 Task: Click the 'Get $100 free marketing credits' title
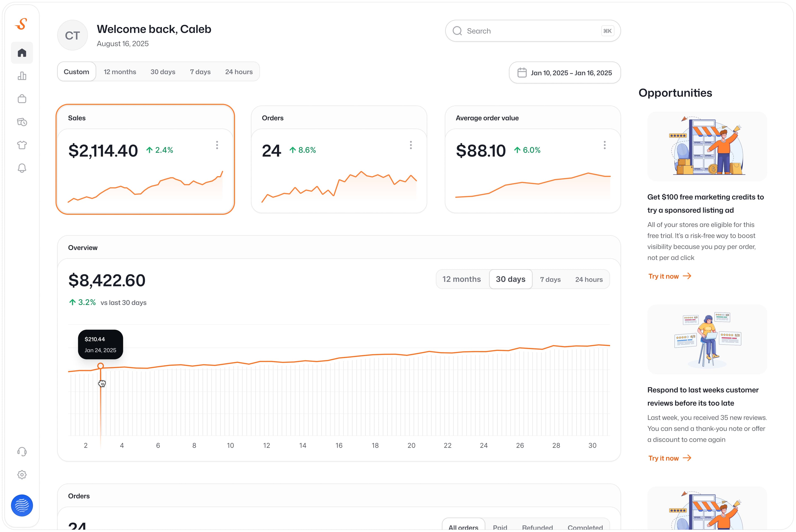click(705, 204)
